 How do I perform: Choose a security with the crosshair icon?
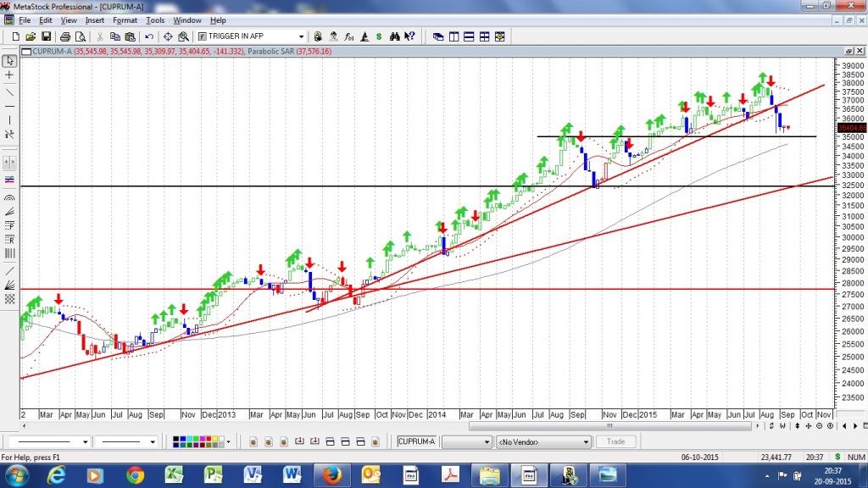168,36
